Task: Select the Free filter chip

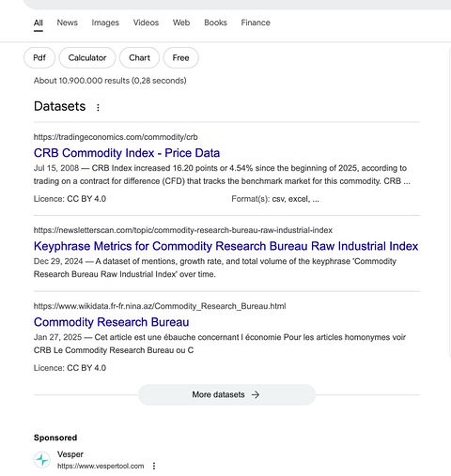Action: tap(180, 57)
